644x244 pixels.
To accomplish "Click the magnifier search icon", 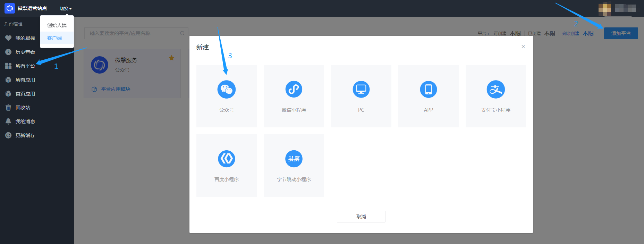I will pos(182,33).
